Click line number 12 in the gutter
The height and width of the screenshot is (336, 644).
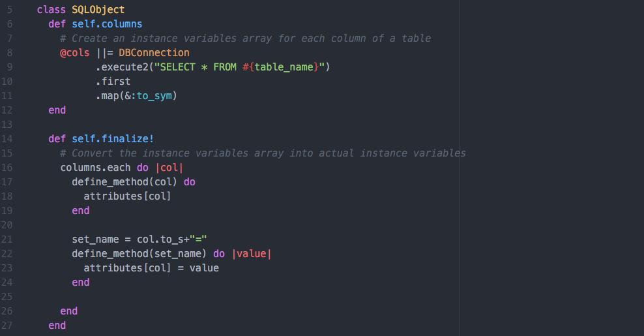point(7,110)
